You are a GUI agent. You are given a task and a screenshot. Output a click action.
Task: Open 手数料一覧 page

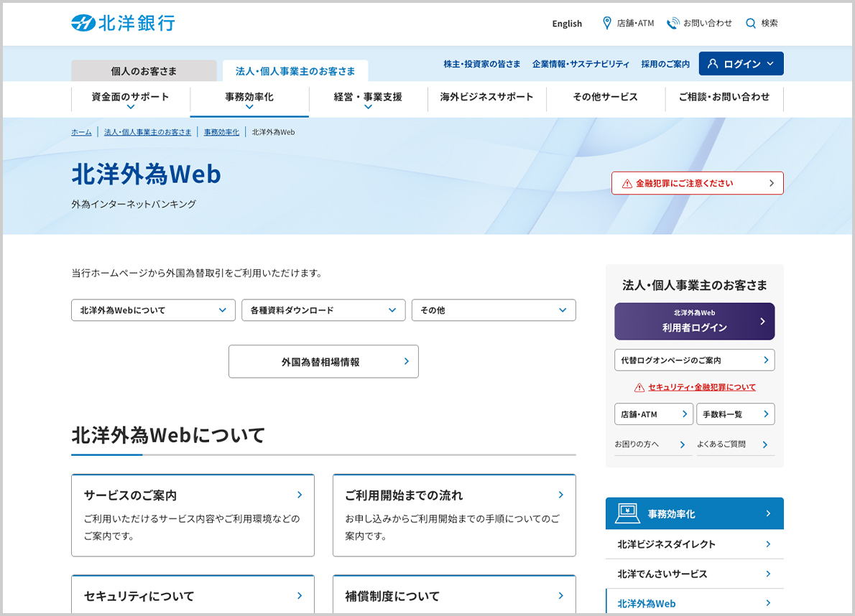coord(736,414)
